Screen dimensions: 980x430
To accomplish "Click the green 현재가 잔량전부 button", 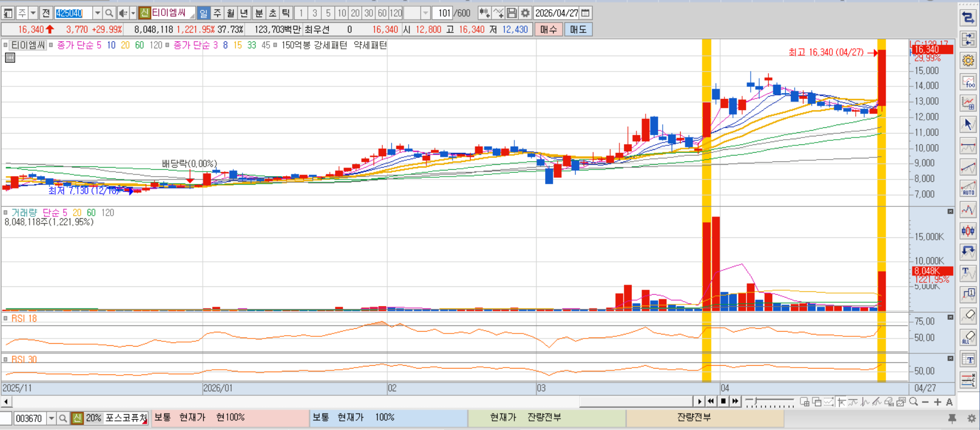I will point(547,418).
